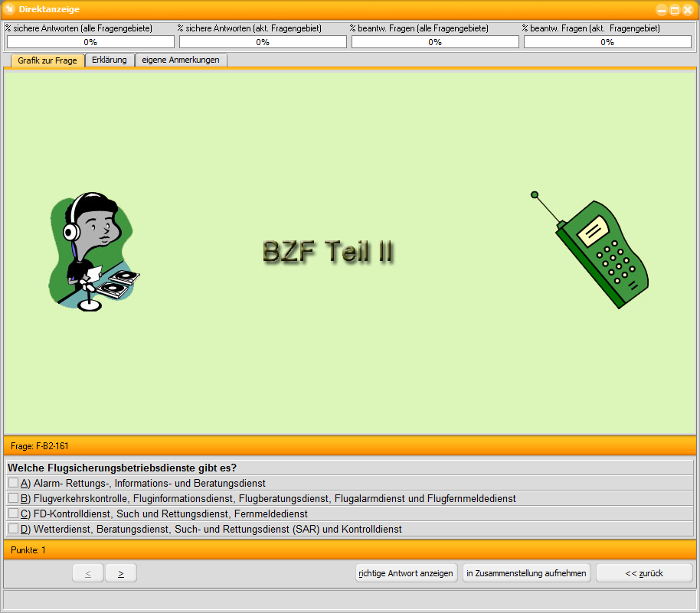Click richtige Antwort anzeigen button

[406, 573]
